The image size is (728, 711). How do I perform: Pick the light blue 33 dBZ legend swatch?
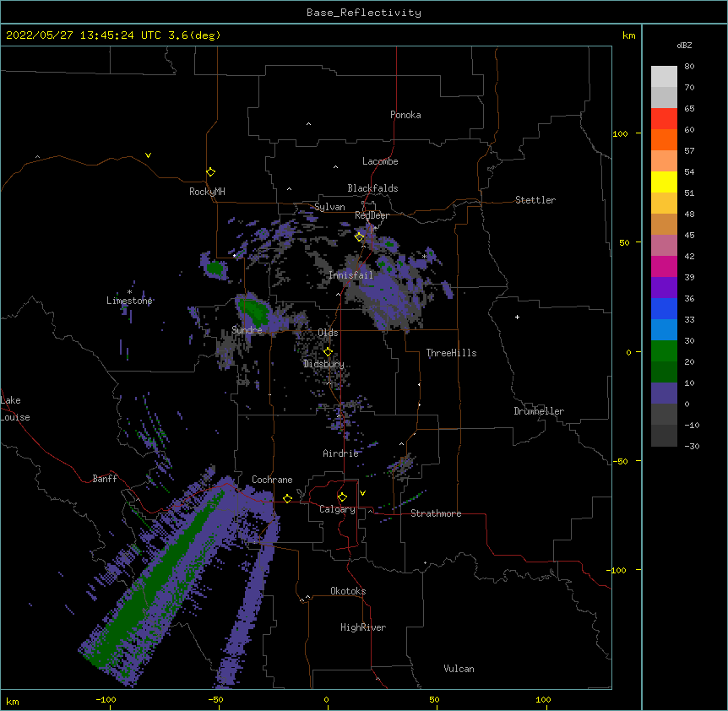click(x=664, y=329)
